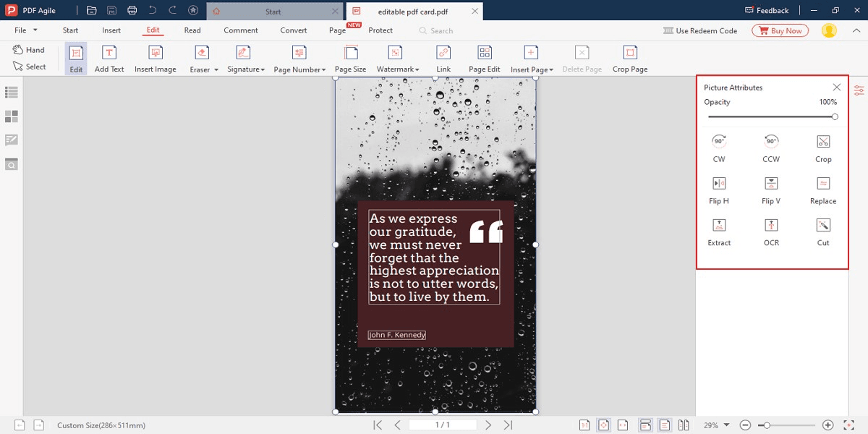Select the Eraser tool
The width and height of the screenshot is (868, 434).
[x=200, y=59]
